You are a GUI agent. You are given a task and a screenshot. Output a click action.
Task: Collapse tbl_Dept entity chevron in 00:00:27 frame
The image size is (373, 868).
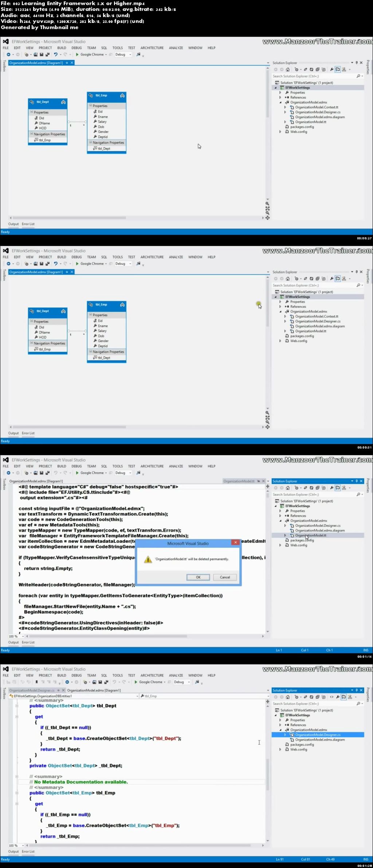pyautogui.click(x=63, y=102)
